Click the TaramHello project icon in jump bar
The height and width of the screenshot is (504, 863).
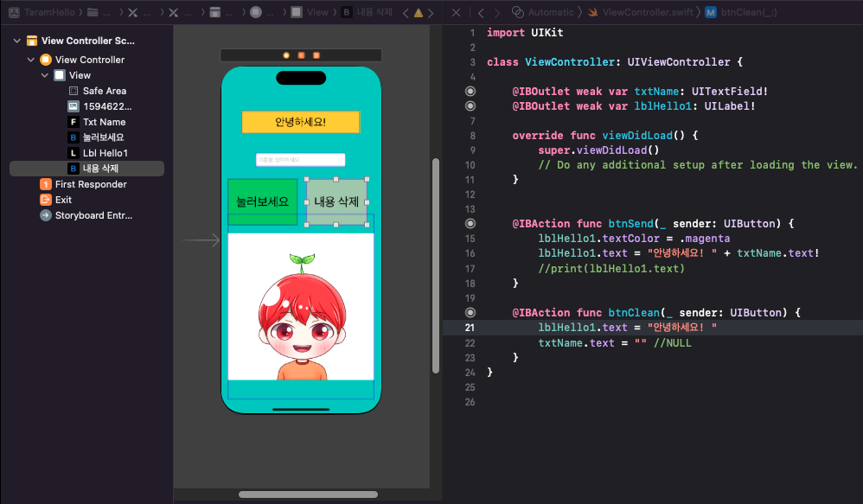point(15,12)
